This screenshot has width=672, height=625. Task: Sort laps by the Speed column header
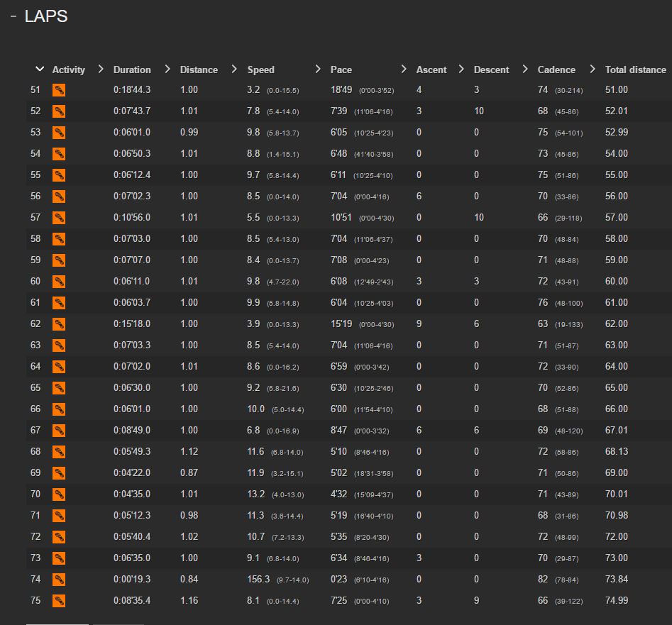tap(260, 70)
